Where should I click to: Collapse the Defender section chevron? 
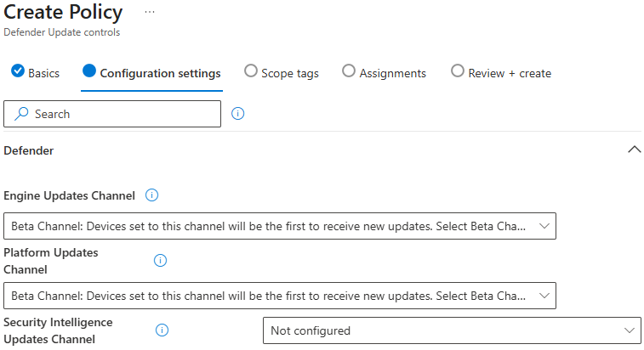[x=634, y=150]
